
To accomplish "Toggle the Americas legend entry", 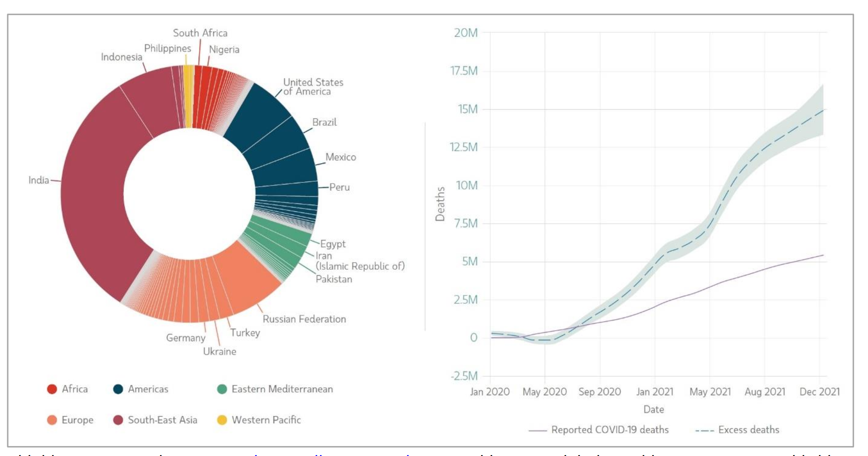I will tap(119, 388).
